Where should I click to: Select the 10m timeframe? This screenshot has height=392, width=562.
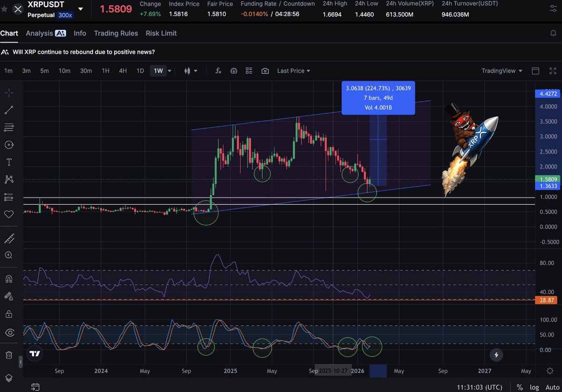(x=64, y=71)
